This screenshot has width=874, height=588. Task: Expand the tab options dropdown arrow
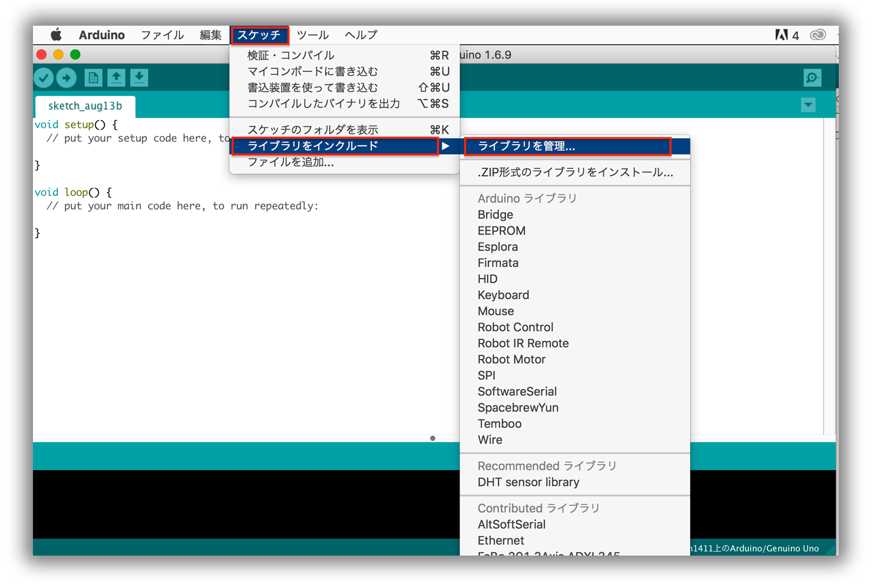(x=808, y=105)
